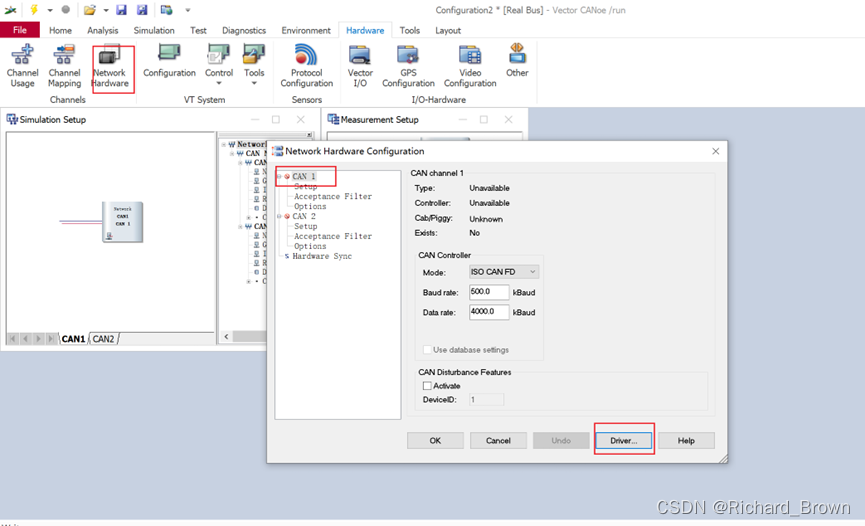This screenshot has height=526, width=865.
Task: Switch to CAN2 tab in Simulation Setup
Action: (103, 339)
